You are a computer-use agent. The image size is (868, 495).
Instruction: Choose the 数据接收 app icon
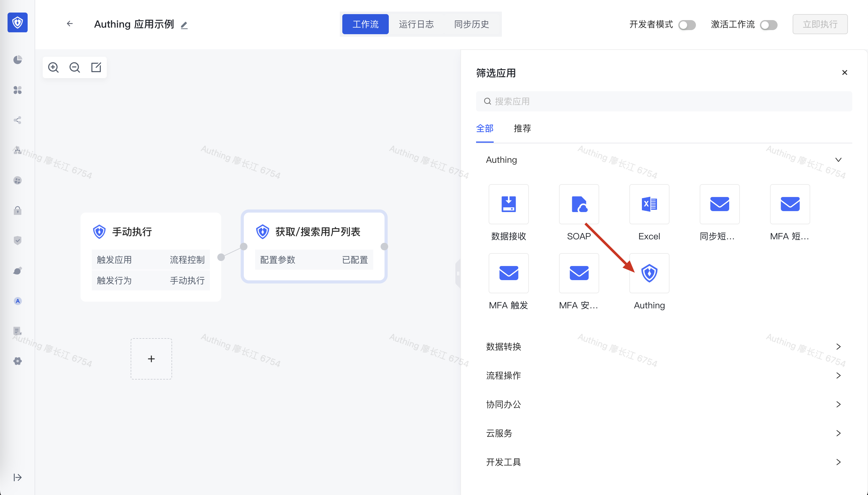click(508, 204)
